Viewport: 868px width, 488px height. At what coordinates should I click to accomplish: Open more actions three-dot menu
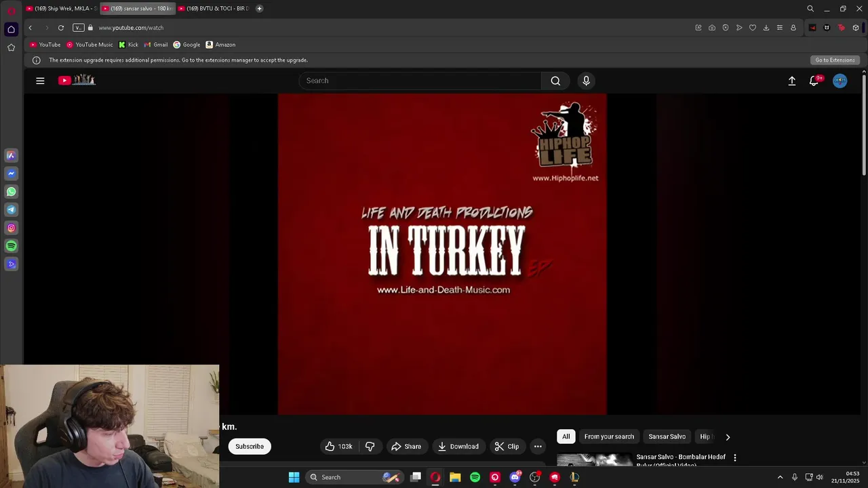point(538,446)
